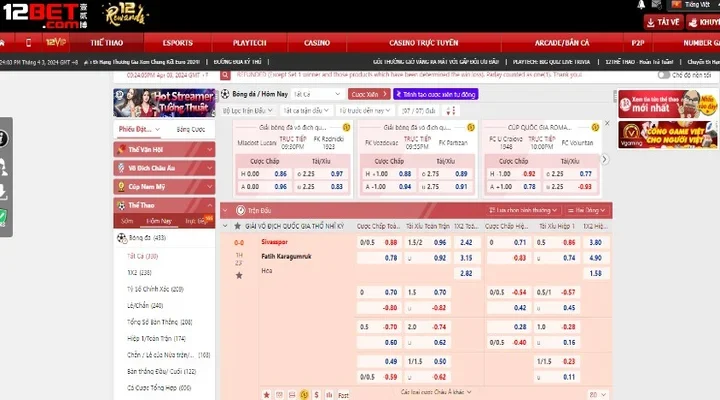Viewport: 720px width, 400px height.
Task: Switch to the Sớm tab
Action: pyautogui.click(x=126, y=220)
